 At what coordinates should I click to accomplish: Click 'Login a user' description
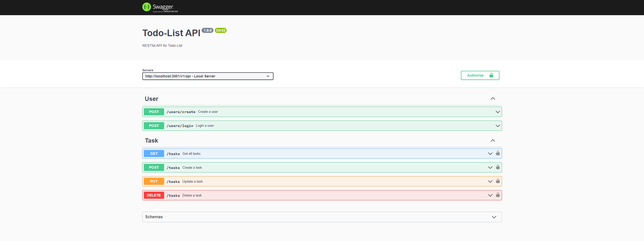(x=205, y=125)
